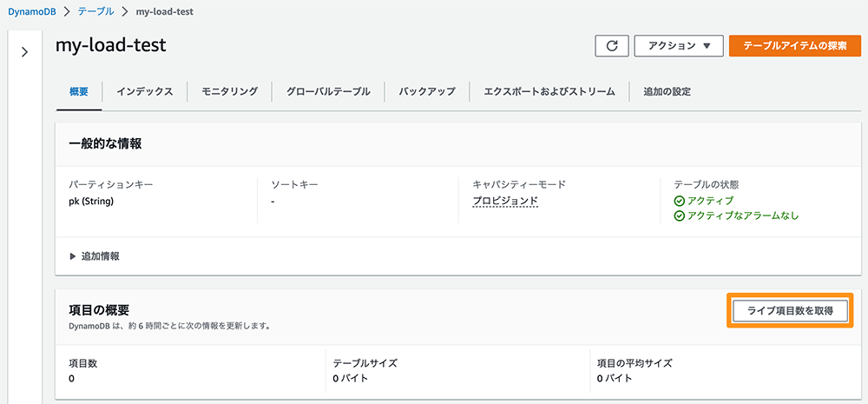Go to the グローバルテーブル tab
Screen dimensions: 868x404
coord(328,92)
